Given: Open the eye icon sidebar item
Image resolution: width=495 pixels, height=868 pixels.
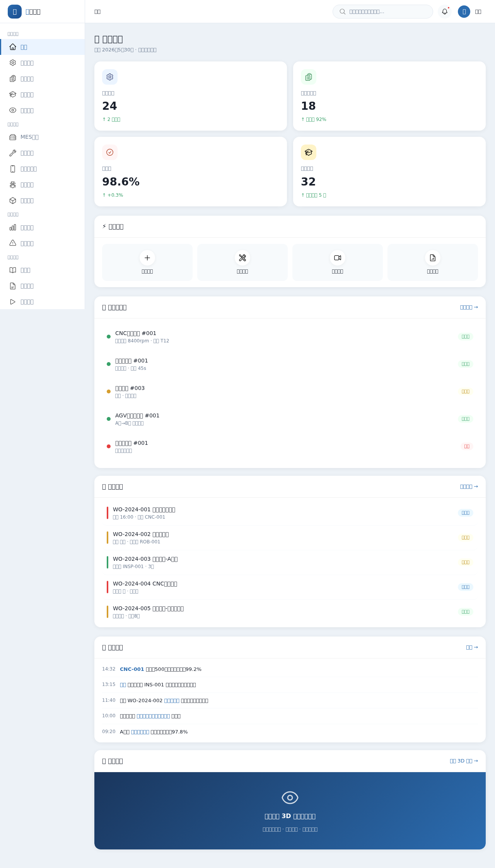Looking at the screenshot, I should click(42, 110).
